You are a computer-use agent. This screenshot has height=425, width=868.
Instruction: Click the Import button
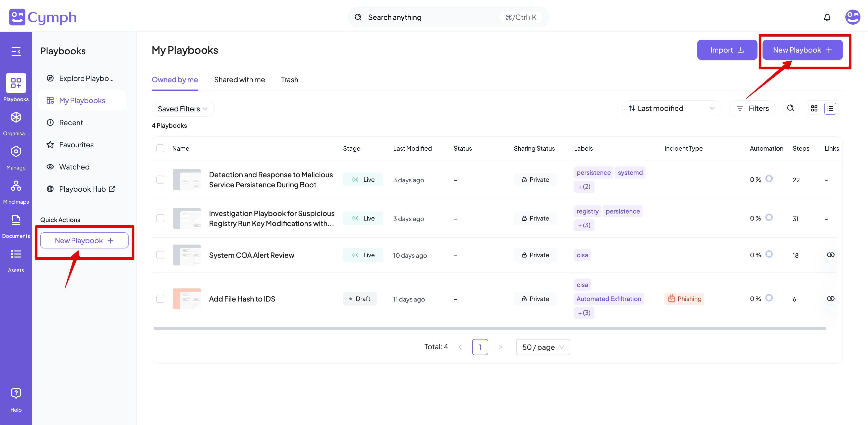[x=727, y=50]
